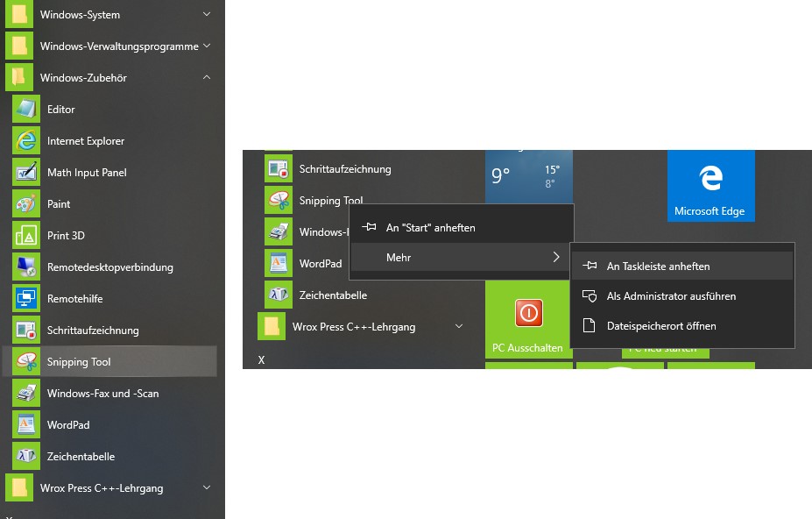Screen dimensions: 812x519
Task: Click the "WordPad" label next to the Mehr entry
Action: 321,263
